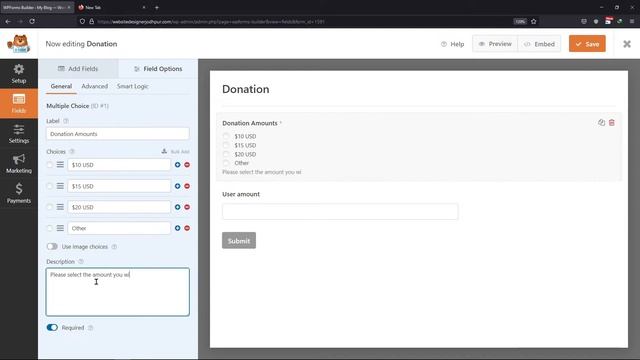Delete the Donation Amounts field
Image resolution: width=640 pixels, height=360 pixels.
point(611,122)
